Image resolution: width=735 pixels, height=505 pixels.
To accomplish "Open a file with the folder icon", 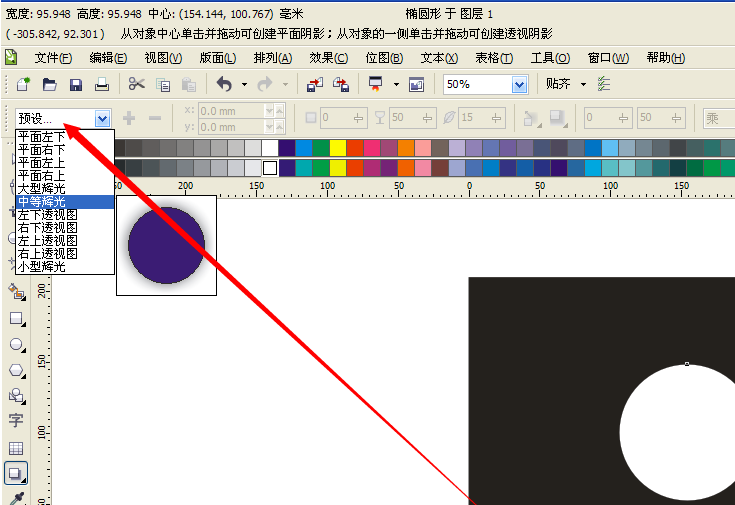I will 50,84.
